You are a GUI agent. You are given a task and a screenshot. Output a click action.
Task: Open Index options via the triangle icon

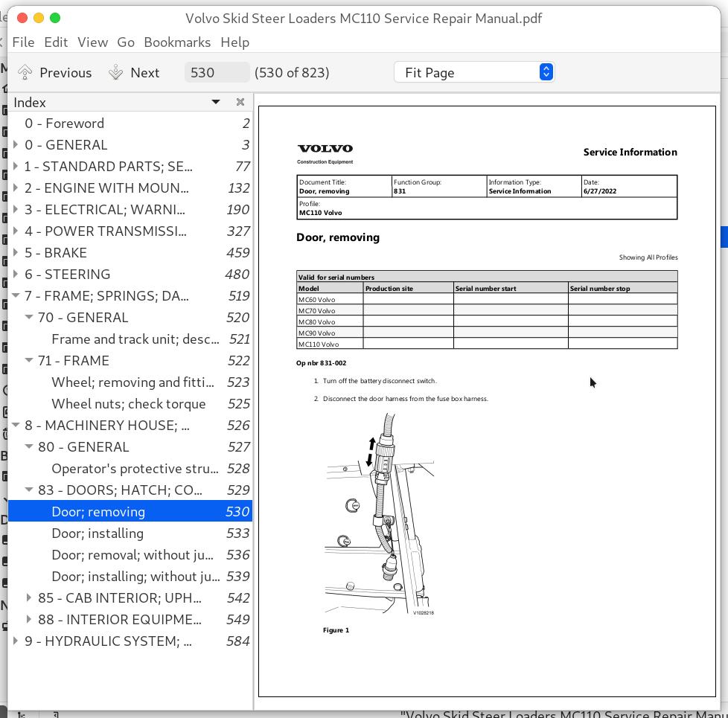[x=215, y=102]
